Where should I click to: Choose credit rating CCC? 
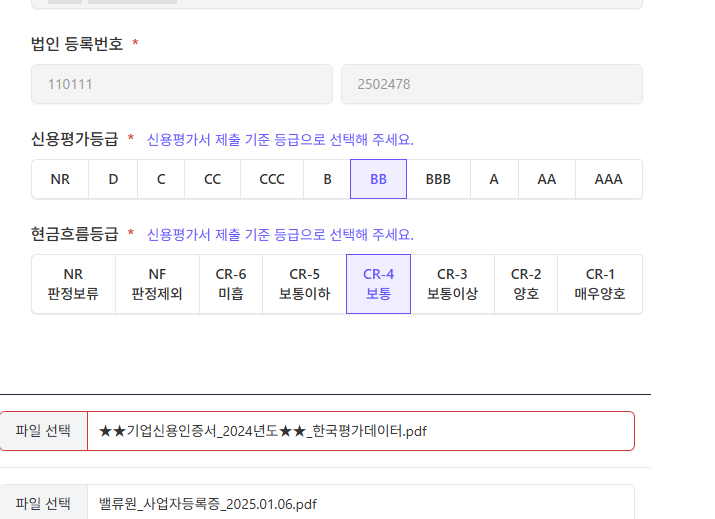pyautogui.click(x=271, y=179)
